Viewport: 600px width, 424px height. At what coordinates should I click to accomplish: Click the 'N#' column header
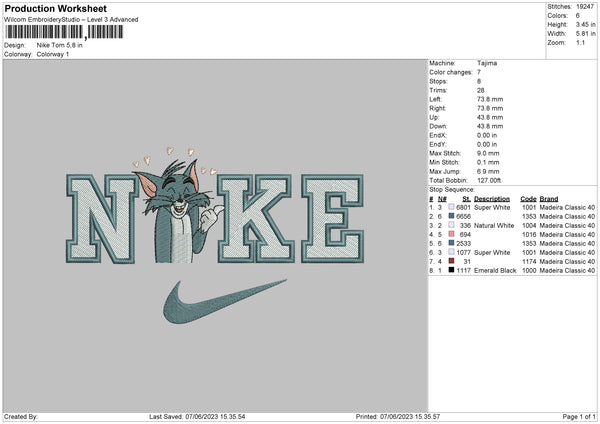click(x=442, y=199)
